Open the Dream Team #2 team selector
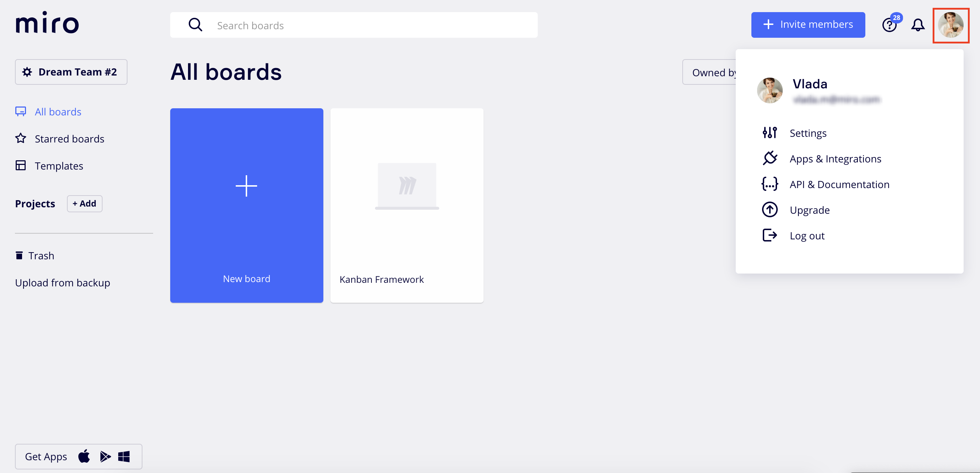The height and width of the screenshot is (473, 980). coord(71,72)
